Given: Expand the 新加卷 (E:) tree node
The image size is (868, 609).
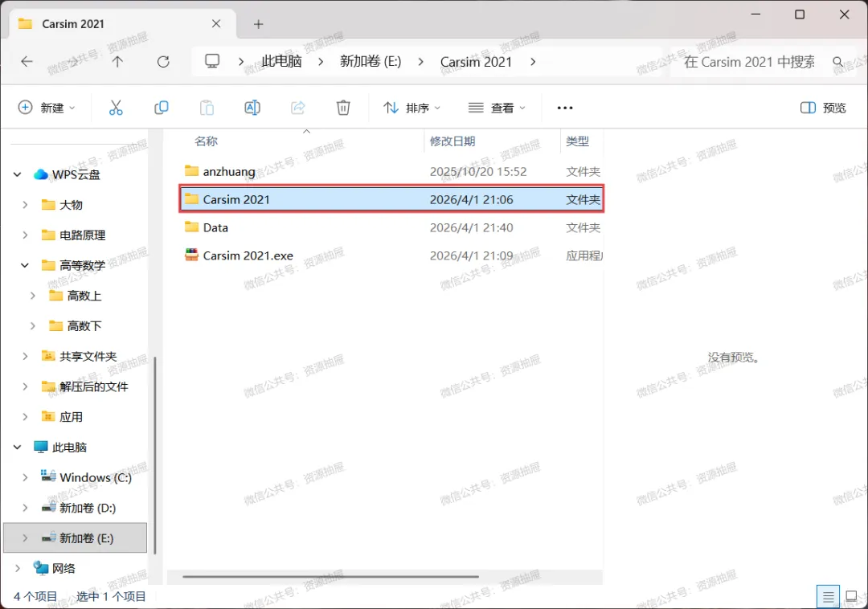Looking at the screenshot, I should (x=25, y=537).
